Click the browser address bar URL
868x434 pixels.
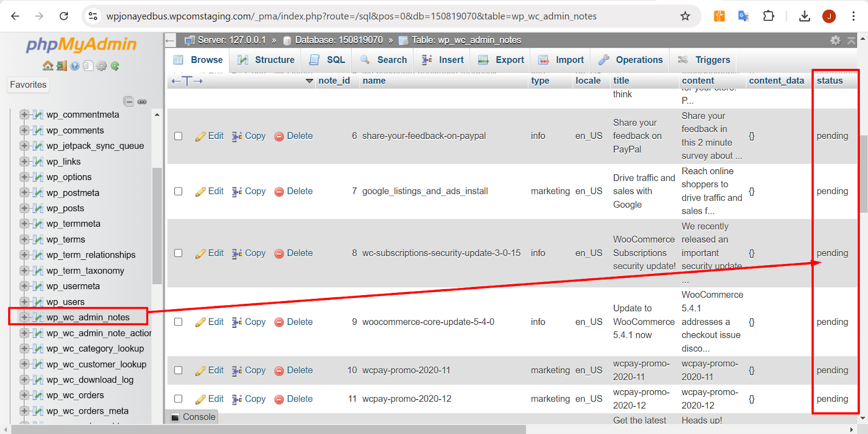point(352,16)
